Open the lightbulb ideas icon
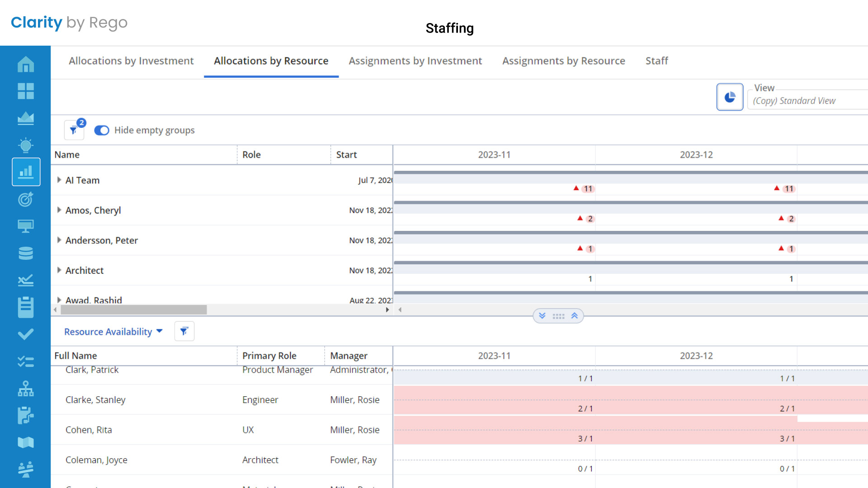 (x=25, y=145)
